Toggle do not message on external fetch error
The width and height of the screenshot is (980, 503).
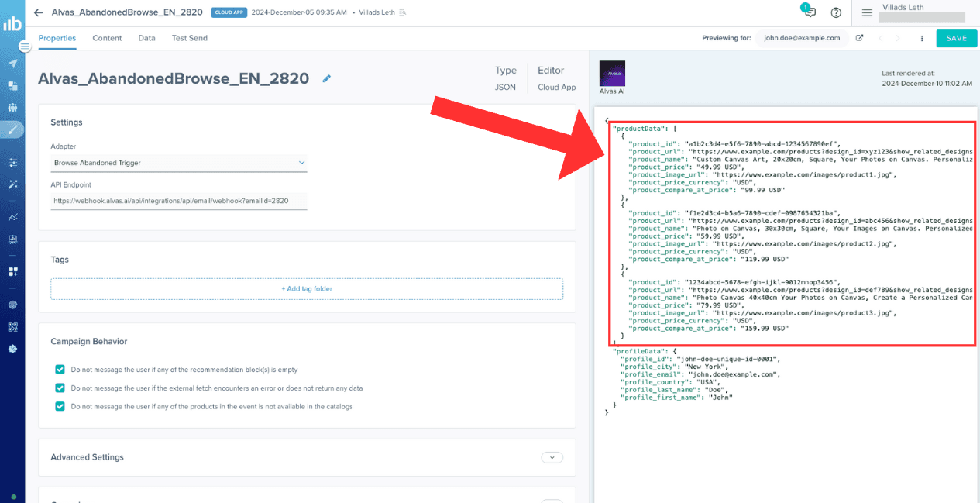(60, 388)
